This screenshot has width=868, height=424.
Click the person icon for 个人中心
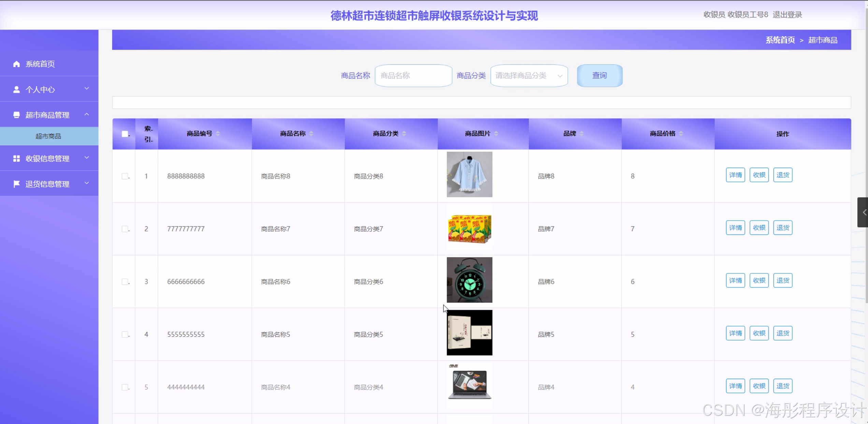coord(16,90)
